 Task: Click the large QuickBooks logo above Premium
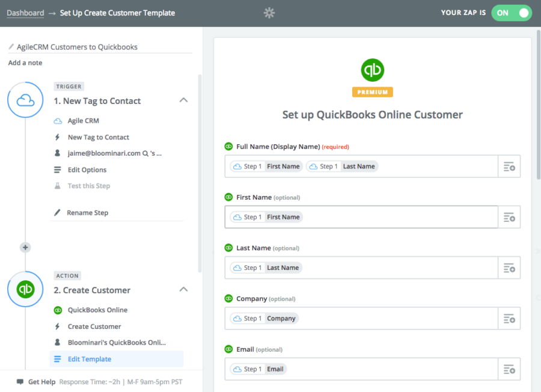click(x=372, y=70)
